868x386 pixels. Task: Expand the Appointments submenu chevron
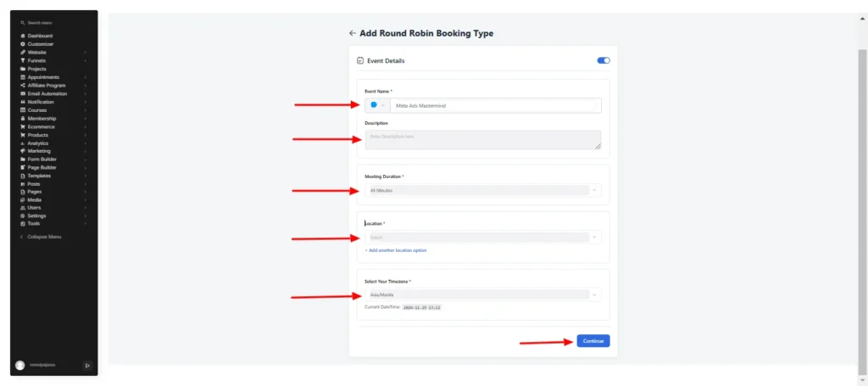tap(86, 77)
